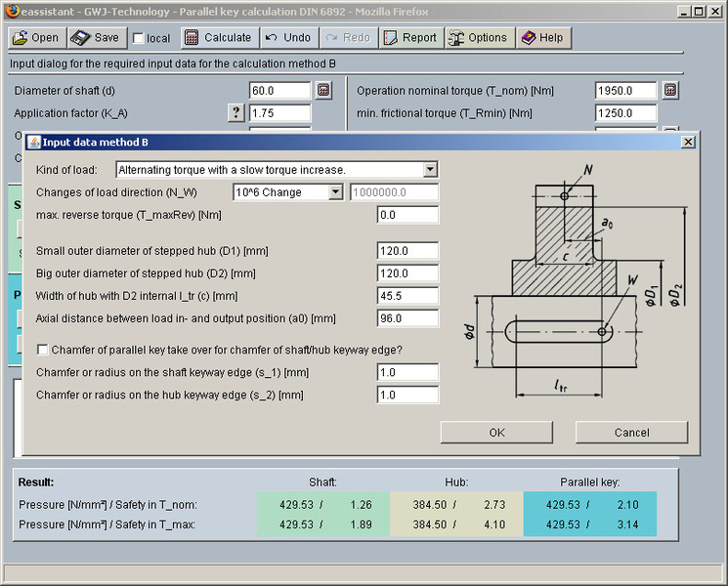Open the Changes of load direction dropdown
The height and width of the screenshot is (586, 728).
coord(335,192)
